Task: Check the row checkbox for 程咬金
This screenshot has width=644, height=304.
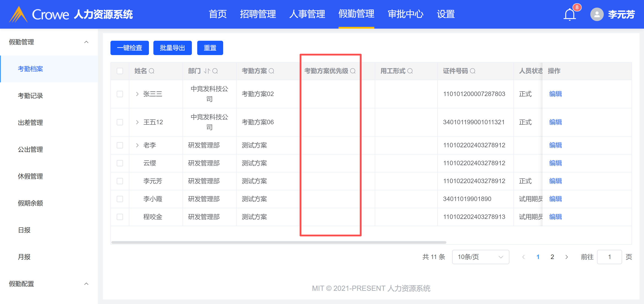Action: (120, 217)
